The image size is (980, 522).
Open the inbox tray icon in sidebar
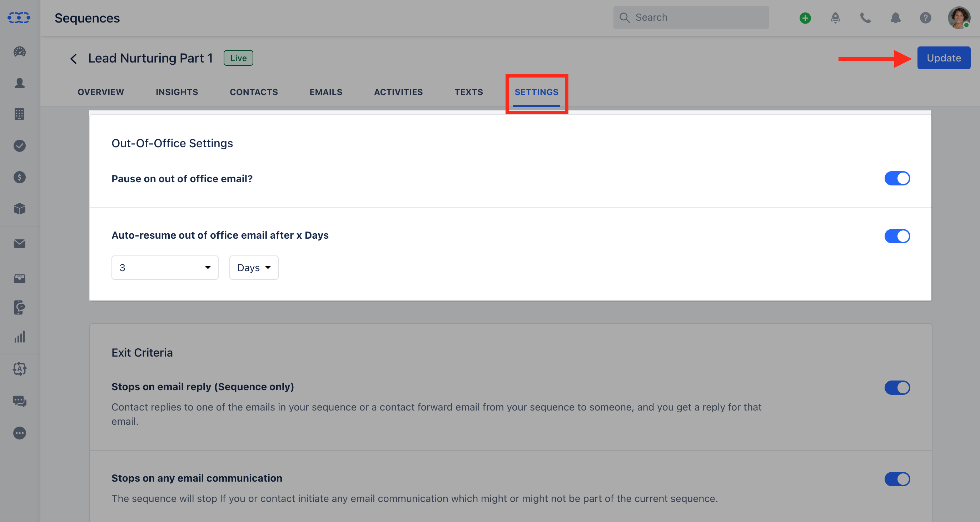[19, 278]
